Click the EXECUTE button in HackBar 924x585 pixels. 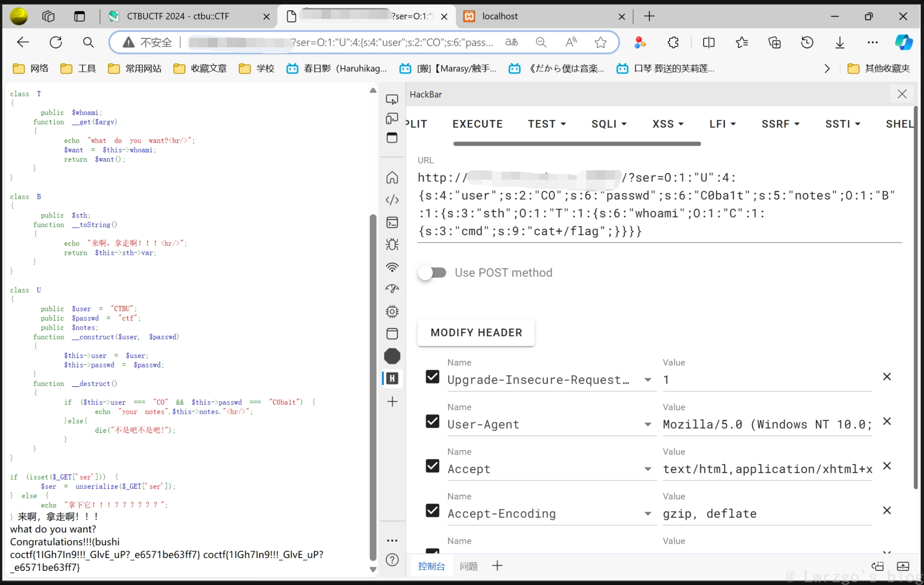click(477, 124)
